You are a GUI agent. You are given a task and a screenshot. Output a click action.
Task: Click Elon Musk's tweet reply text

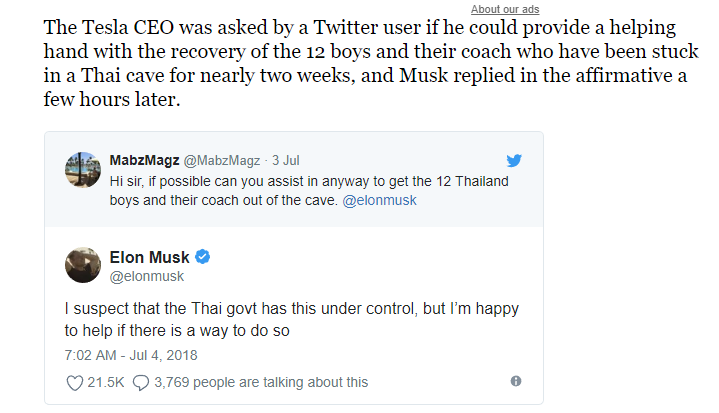click(x=290, y=320)
